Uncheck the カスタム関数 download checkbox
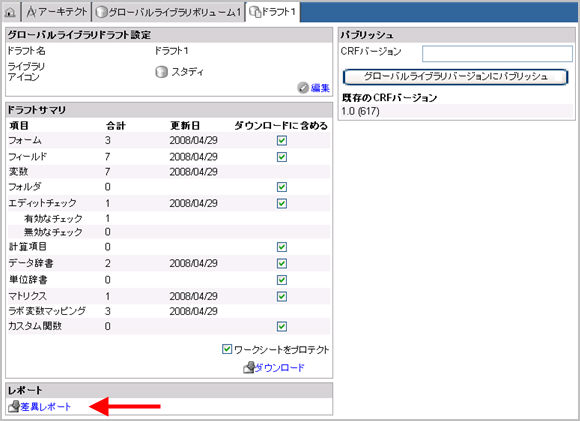The width and height of the screenshot is (580, 421). [x=282, y=326]
